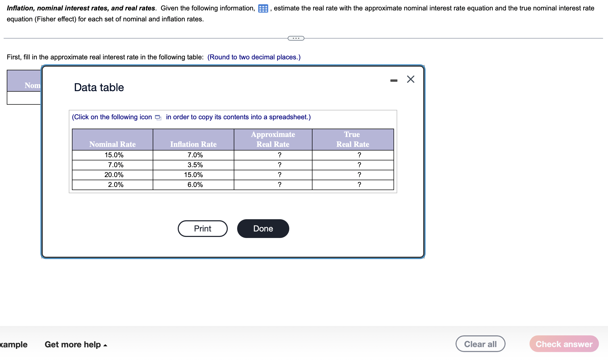Expand the Get more help menu
This screenshot has width=608, height=364.
coord(76,344)
